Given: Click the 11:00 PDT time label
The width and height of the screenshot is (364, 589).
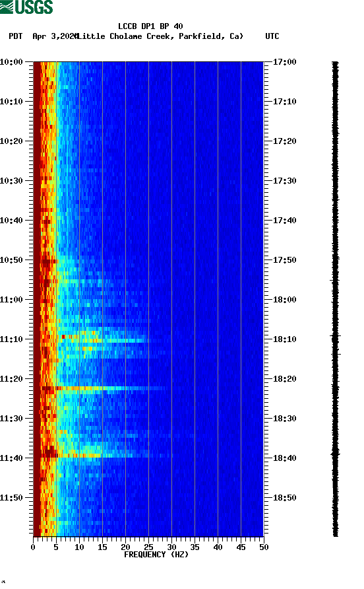Looking at the screenshot, I should 11,300.
